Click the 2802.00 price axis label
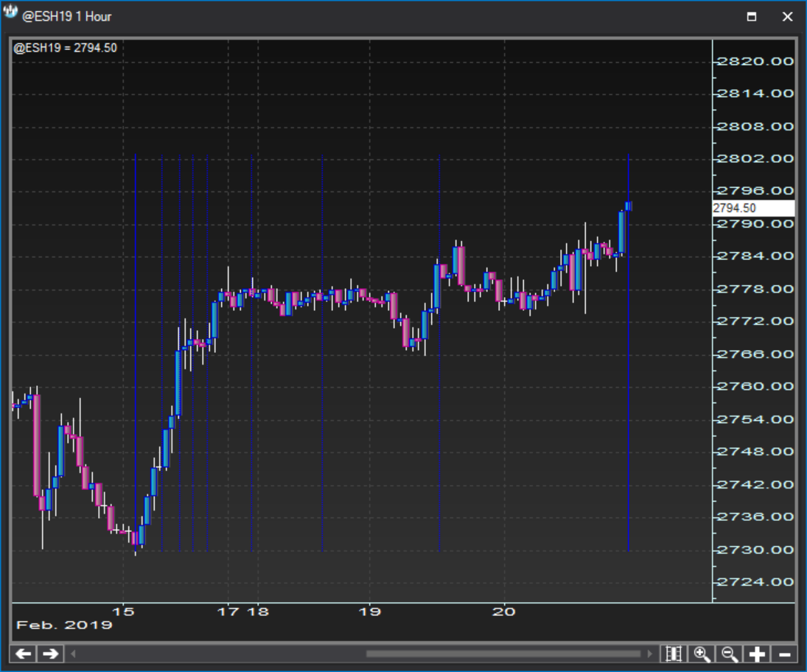Viewport: 807px width, 672px height. 755,158
